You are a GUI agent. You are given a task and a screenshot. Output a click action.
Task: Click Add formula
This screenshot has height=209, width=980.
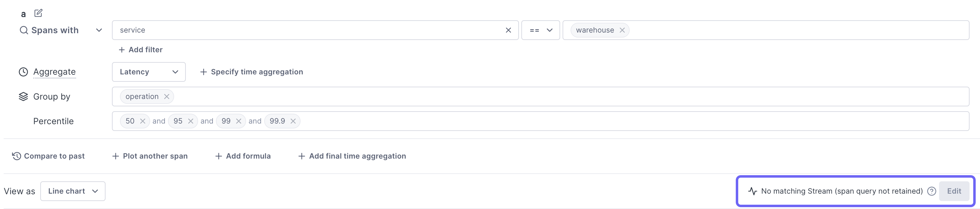pos(243,156)
